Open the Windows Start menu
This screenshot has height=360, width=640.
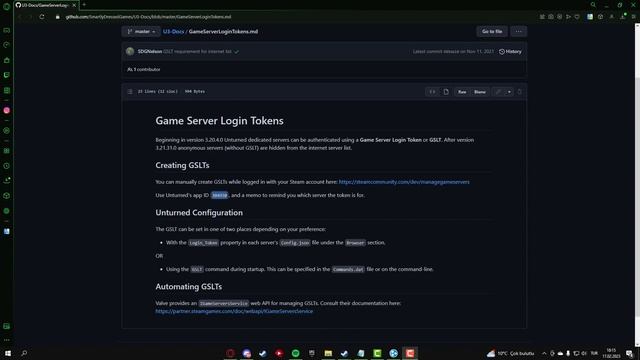click(x=8, y=353)
